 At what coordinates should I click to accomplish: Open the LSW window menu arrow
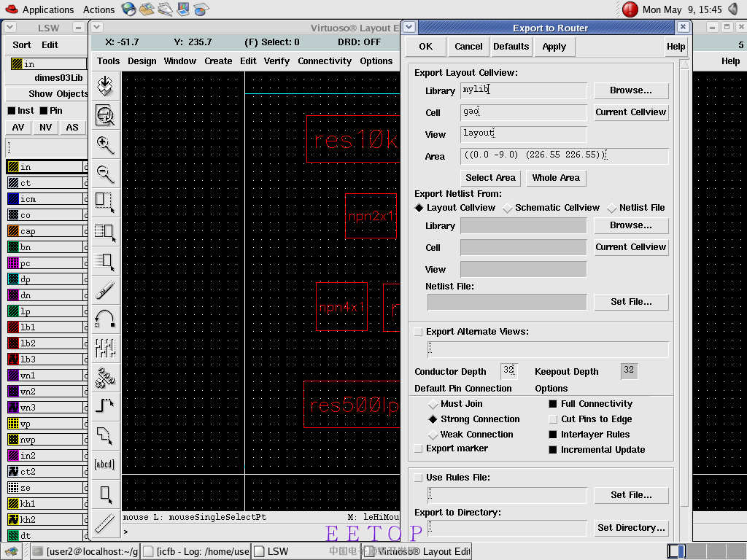11,28
